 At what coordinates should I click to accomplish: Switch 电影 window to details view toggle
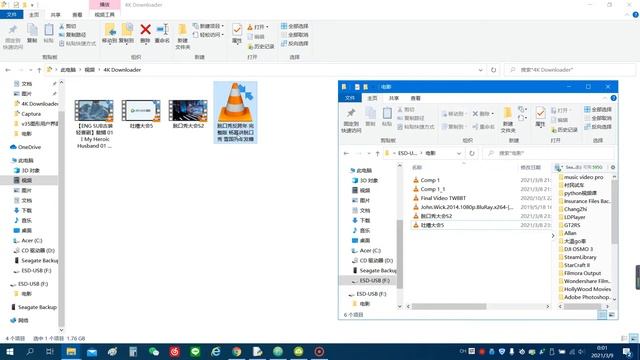click(x=602, y=315)
